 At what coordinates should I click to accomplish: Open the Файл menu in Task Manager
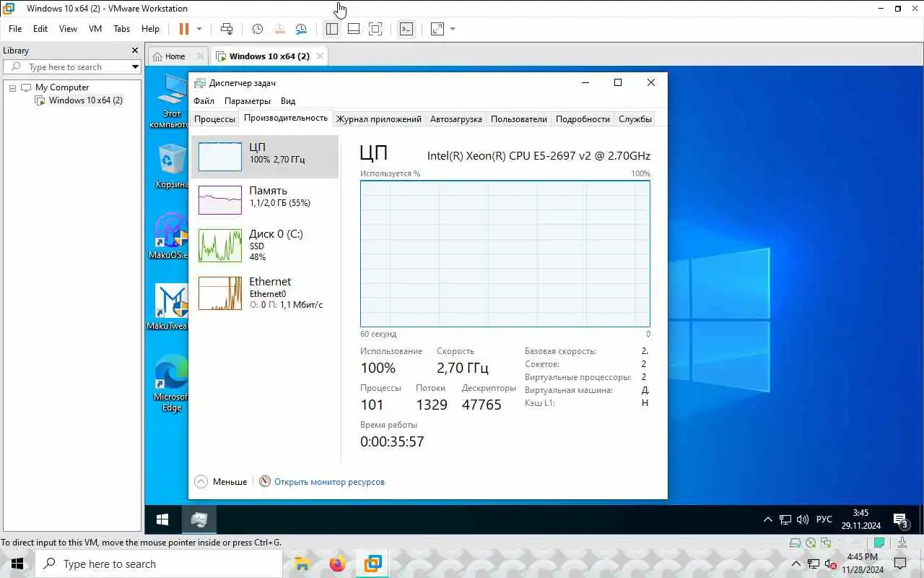204,101
